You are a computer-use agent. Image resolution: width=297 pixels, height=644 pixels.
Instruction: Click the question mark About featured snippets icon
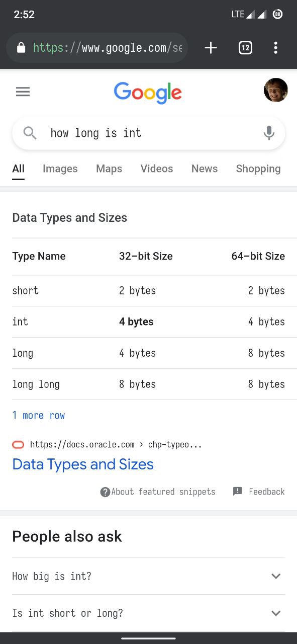pos(105,492)
